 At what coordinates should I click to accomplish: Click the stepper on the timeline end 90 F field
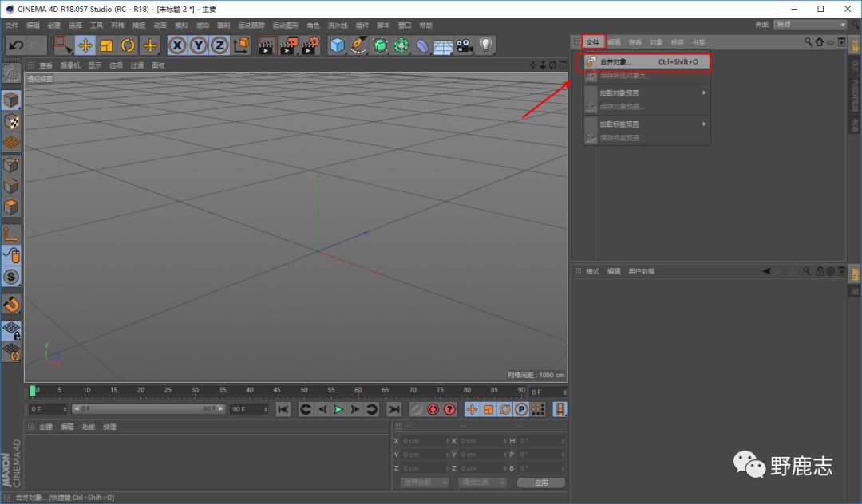(266, 409)
